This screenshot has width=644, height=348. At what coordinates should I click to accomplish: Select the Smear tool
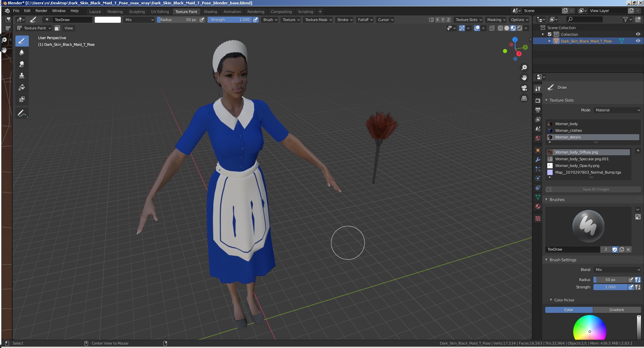(22, 64)
